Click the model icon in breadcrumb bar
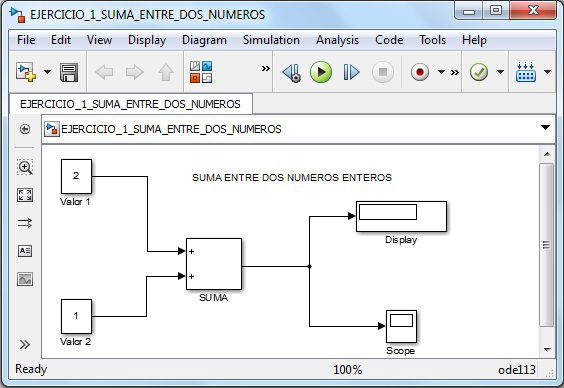564x388 pixels. (x=52, y=129)
